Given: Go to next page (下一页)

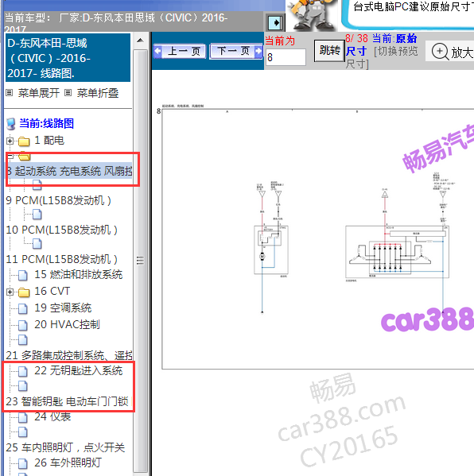Looking at the screenshot, I should coord(236,51).
